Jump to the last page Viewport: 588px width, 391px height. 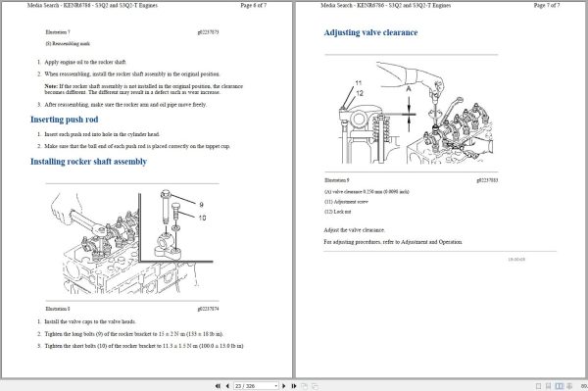click(x=294, y=386)
